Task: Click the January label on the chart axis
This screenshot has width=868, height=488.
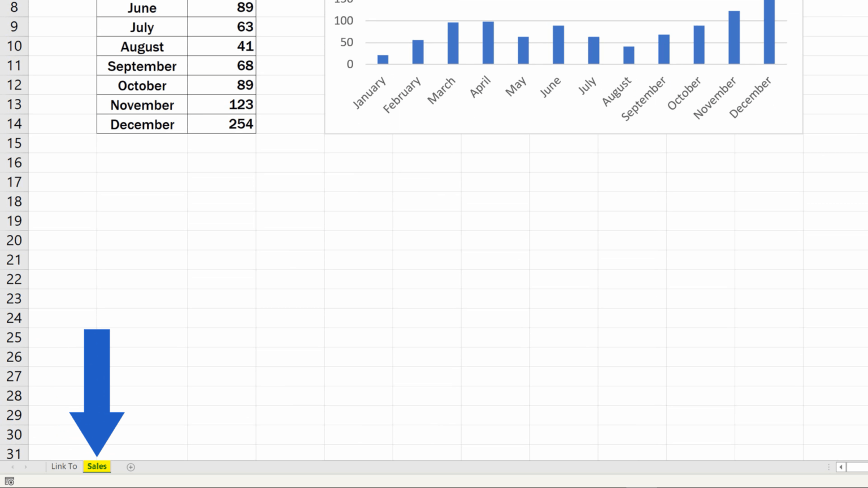Action: pyautogui.click(x=369, y=90)
